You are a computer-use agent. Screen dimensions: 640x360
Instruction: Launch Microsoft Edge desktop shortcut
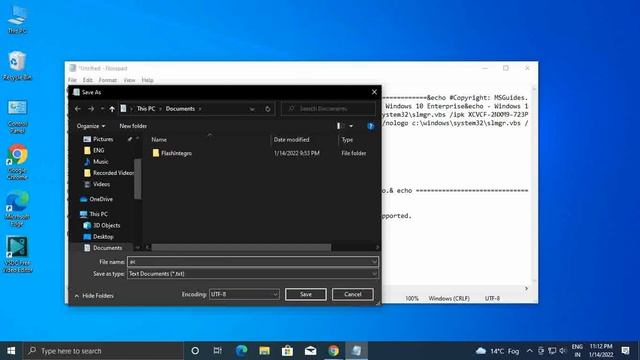click(x=17, y=209)
